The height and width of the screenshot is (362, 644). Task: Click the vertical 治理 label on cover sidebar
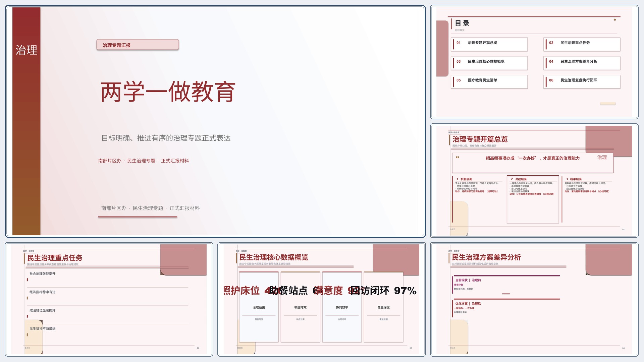(26, 50)
